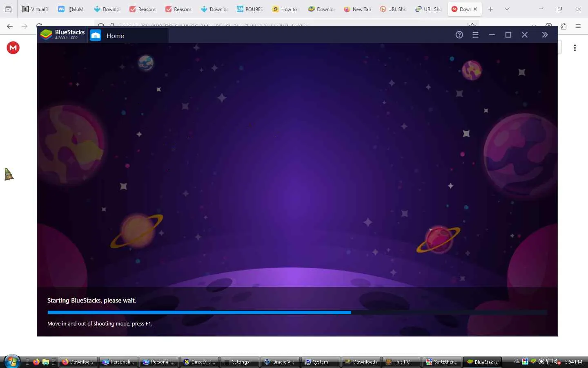Screen dimensions: 588x368
Task: Open the Windows Start menu
Action: pos(11,362)
